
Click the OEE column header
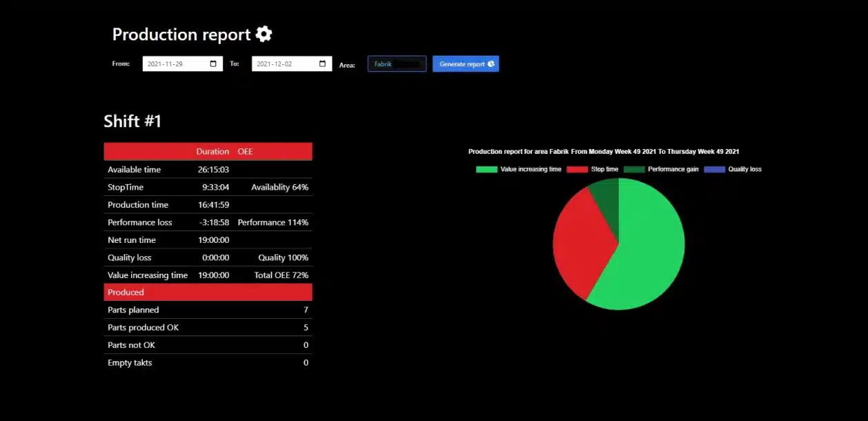coord(246,151)
